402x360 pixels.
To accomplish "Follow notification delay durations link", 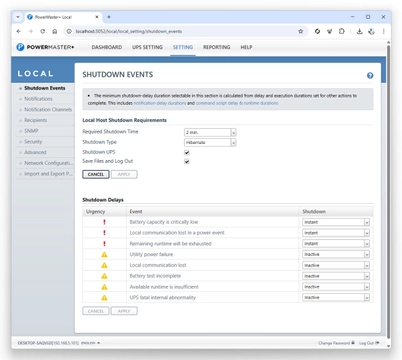I will [160, 103].
